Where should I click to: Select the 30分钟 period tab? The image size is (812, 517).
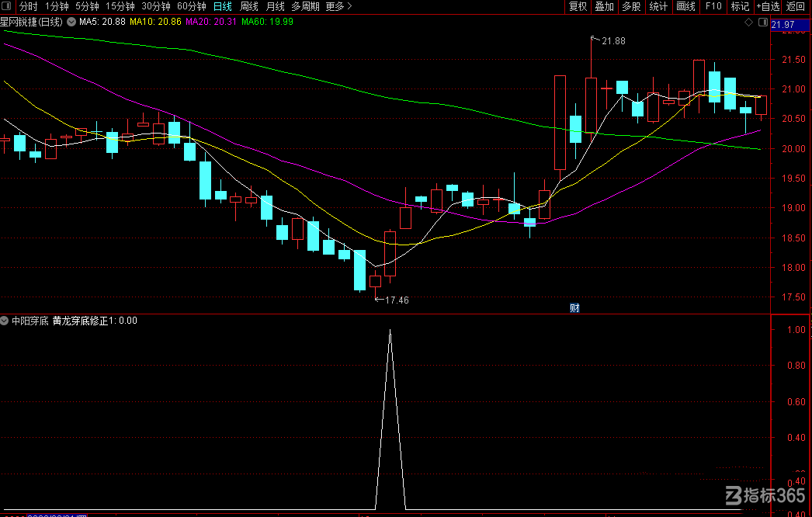click(156, 6)
